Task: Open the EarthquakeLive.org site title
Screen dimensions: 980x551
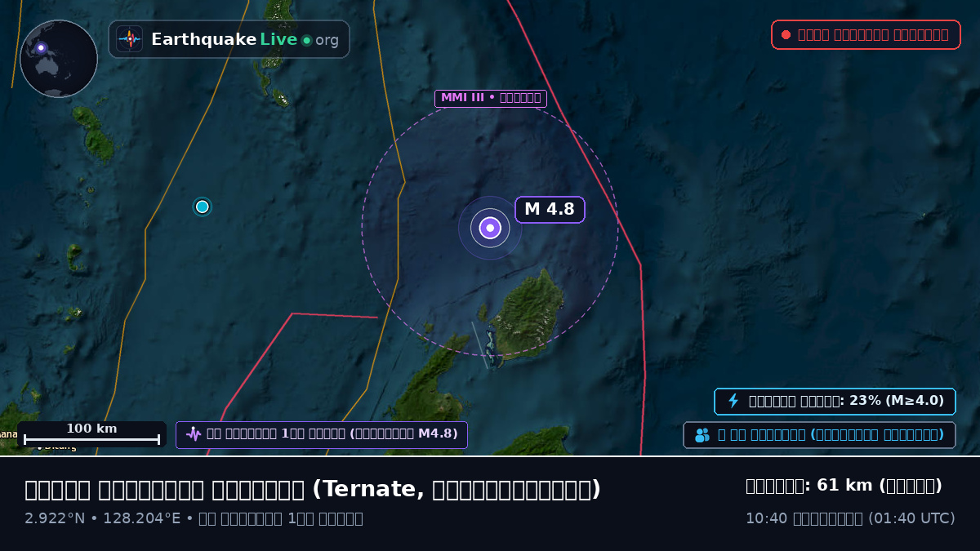Action: click(245, 39)
